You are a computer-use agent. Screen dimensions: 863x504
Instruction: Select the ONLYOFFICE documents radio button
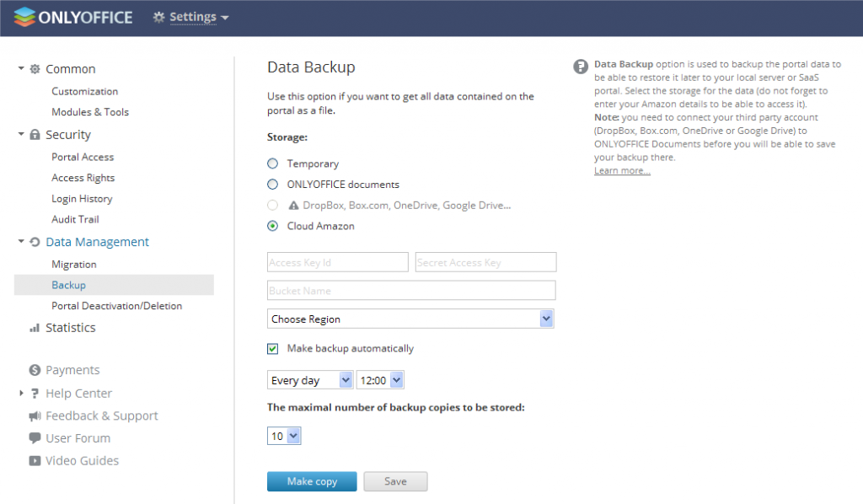coord(272,185)
